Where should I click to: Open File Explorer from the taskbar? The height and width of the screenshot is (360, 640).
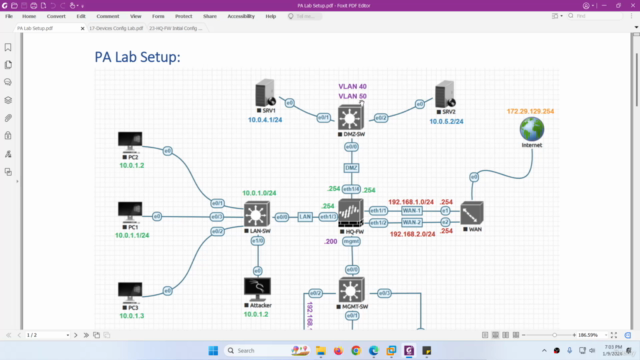coord(321,351)
